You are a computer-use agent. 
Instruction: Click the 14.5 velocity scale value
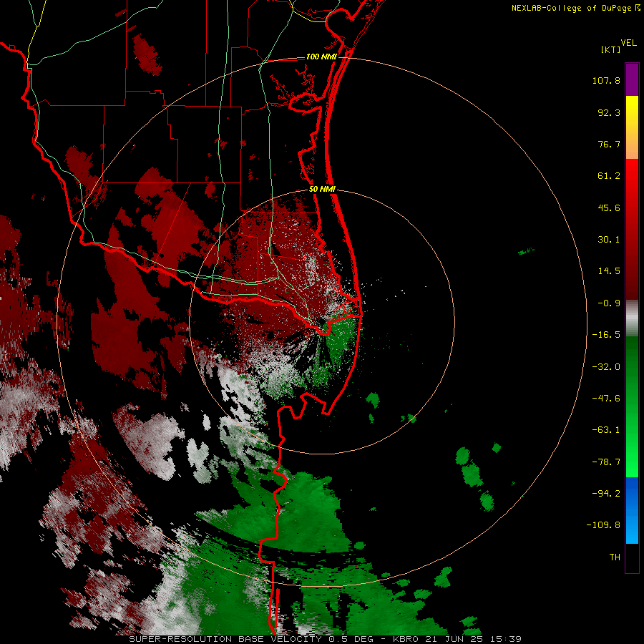pos(609,271)
